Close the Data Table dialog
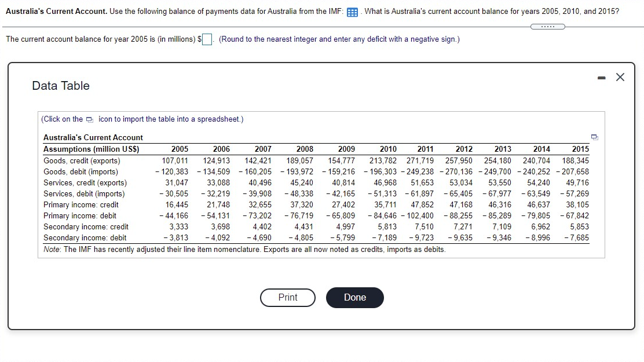 620,76
